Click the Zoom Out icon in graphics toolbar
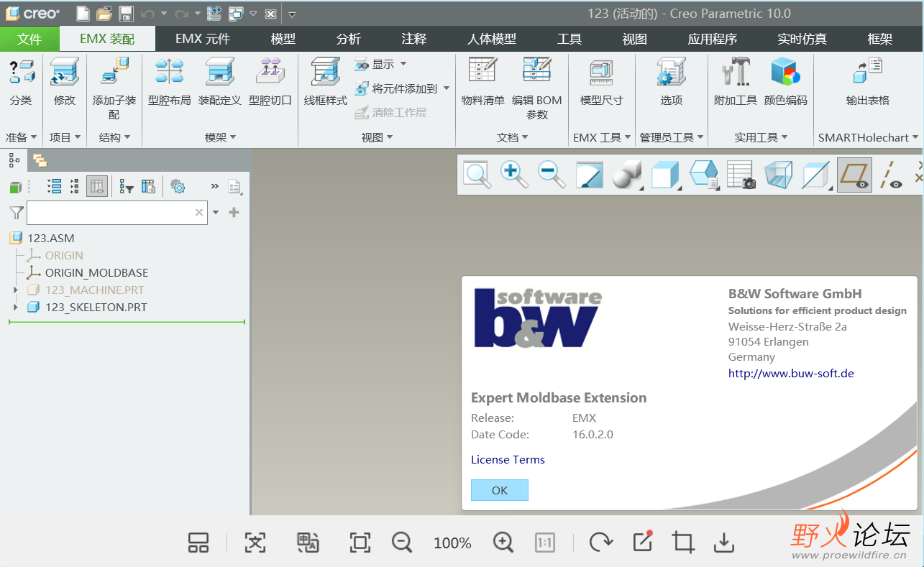 tap(552, 175)
